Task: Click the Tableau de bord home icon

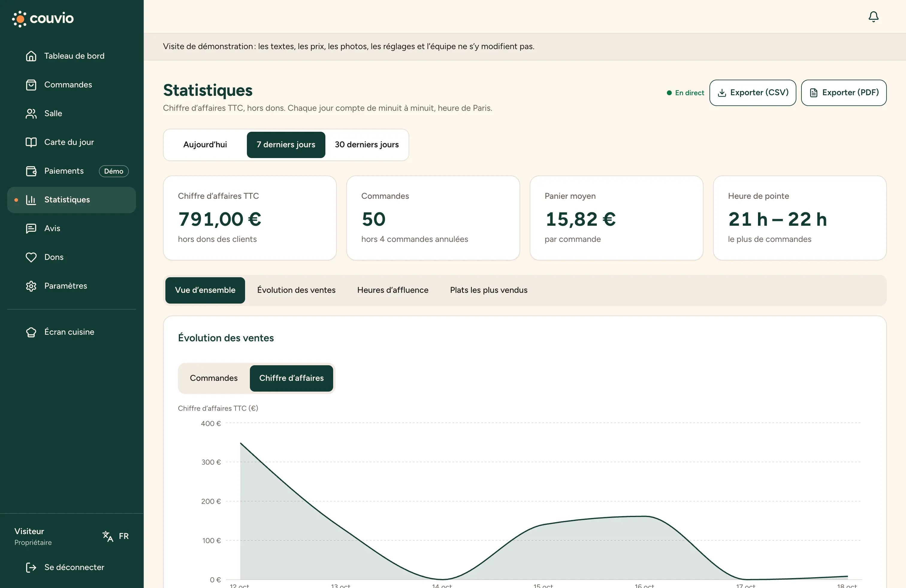Action: [31, 56]
